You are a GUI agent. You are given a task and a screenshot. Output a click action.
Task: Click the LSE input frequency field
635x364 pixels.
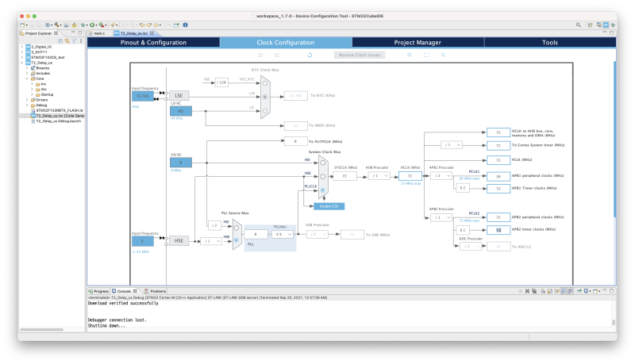143,96
